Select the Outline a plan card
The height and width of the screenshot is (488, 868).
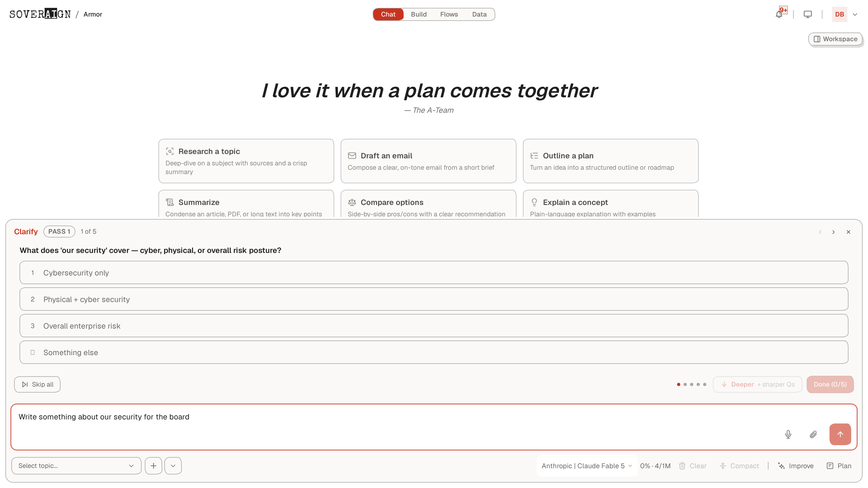(611, 161)
